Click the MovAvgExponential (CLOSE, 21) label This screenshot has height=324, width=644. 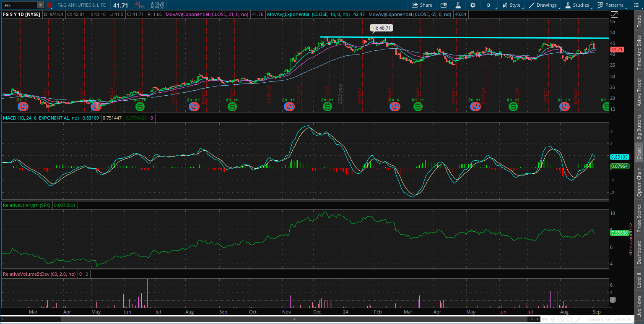[206, 14]
